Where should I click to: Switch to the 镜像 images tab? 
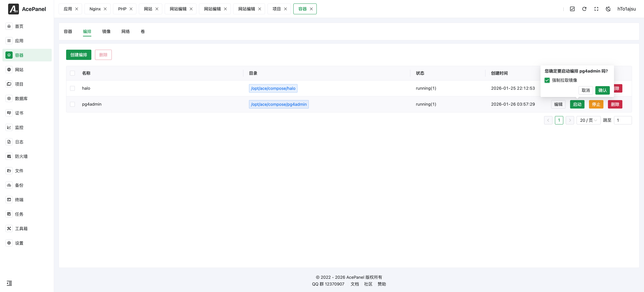(x=106, y=32)
